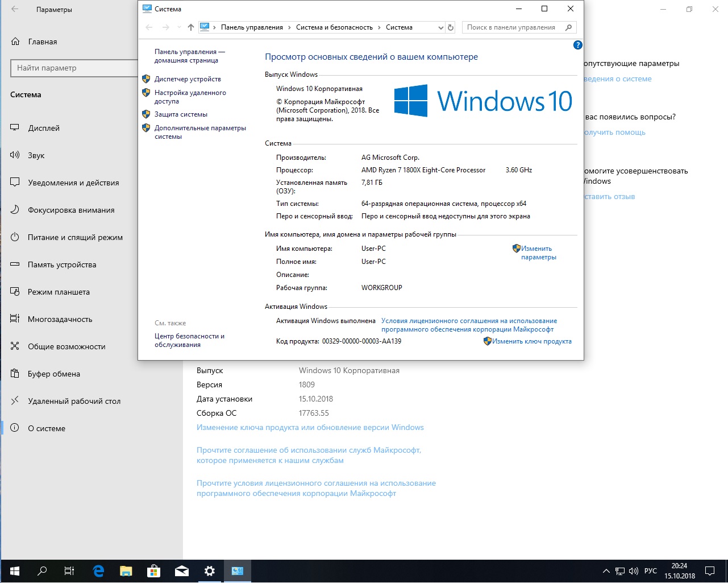Click the blue help question mark icon
This screenshot has width=728, height=583.
(577, 45)
